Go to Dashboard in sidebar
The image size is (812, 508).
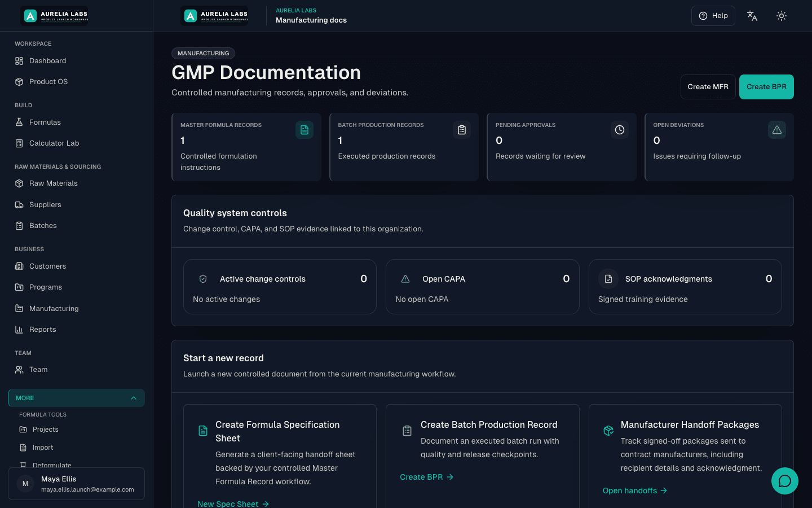tap(76, 61)
